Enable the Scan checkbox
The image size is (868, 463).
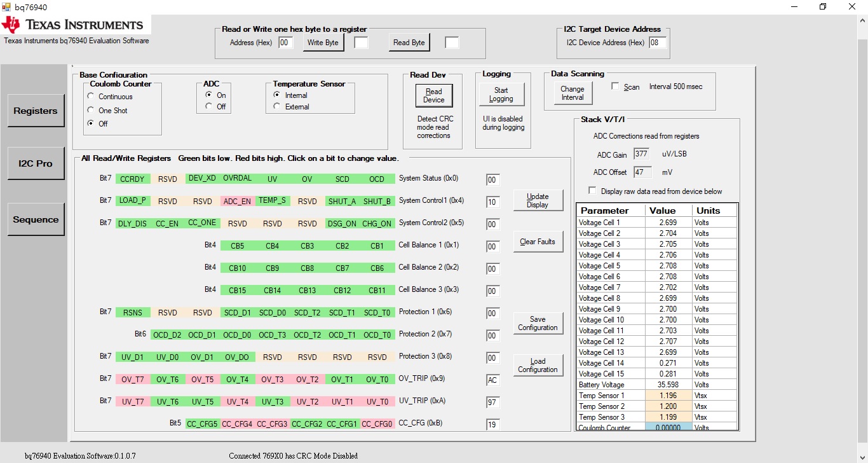pyautogui.click(x=615, y=86)
